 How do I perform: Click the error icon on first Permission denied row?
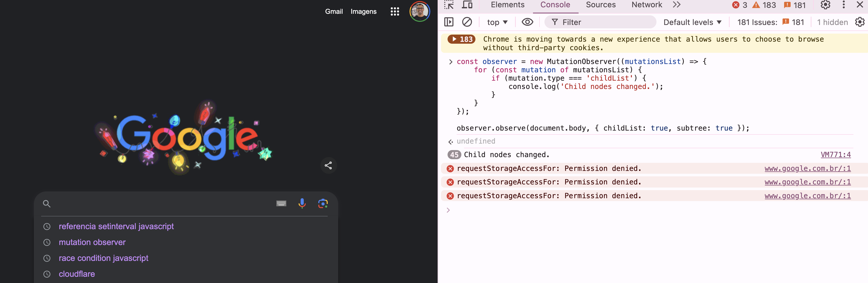tap(450, 169)
